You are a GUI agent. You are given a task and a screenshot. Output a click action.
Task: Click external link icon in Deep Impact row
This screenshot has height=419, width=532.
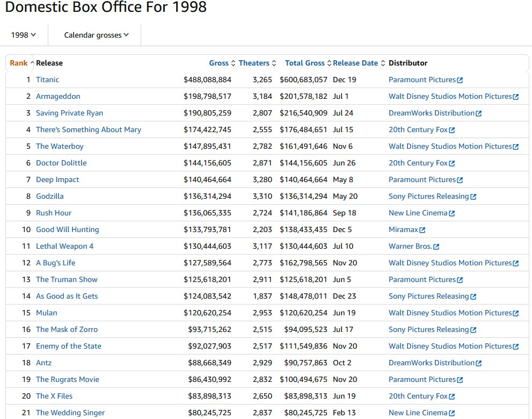[460, 180]
